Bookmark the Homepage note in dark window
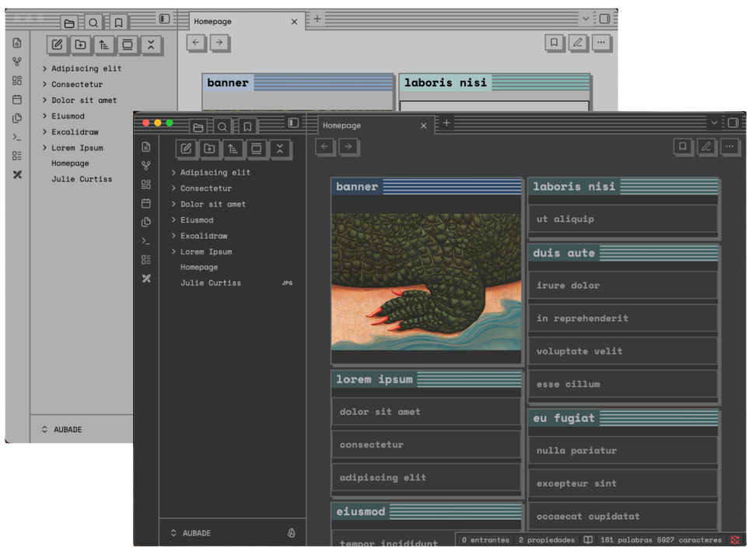The height and width of the screenshot is (555, 756). click(x=683, y=146)
